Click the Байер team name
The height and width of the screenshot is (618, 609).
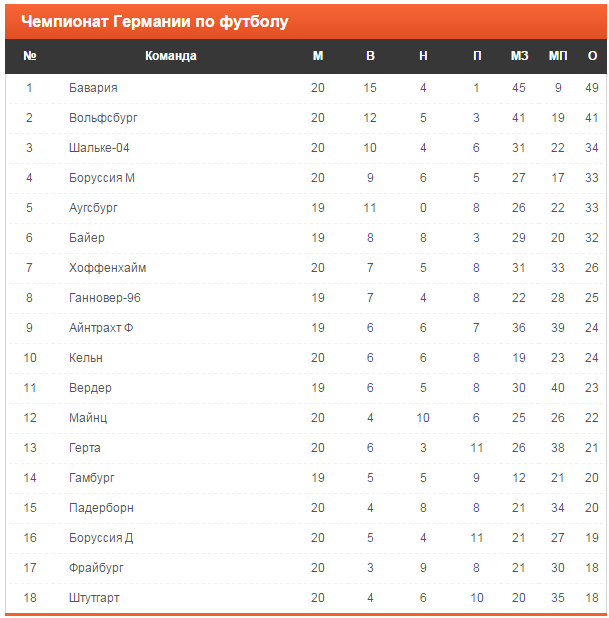(87, 238)
